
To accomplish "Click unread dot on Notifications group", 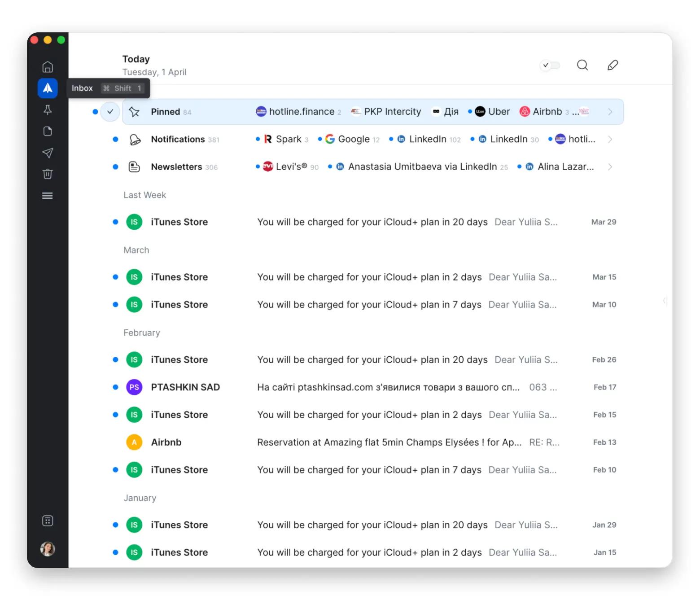I will [x=115, y=140].
